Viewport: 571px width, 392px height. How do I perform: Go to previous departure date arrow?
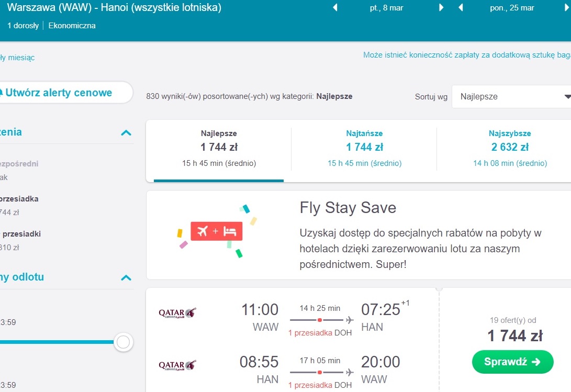click(335, 7)
